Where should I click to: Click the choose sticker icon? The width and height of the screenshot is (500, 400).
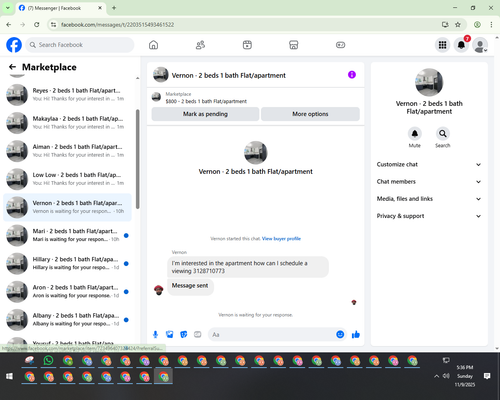(184, 334)
